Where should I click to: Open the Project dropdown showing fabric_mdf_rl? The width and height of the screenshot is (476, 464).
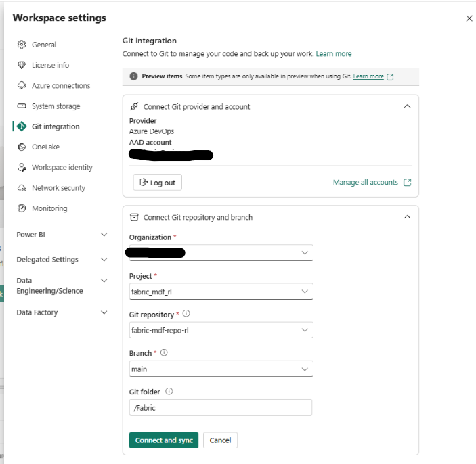[221, 292]
